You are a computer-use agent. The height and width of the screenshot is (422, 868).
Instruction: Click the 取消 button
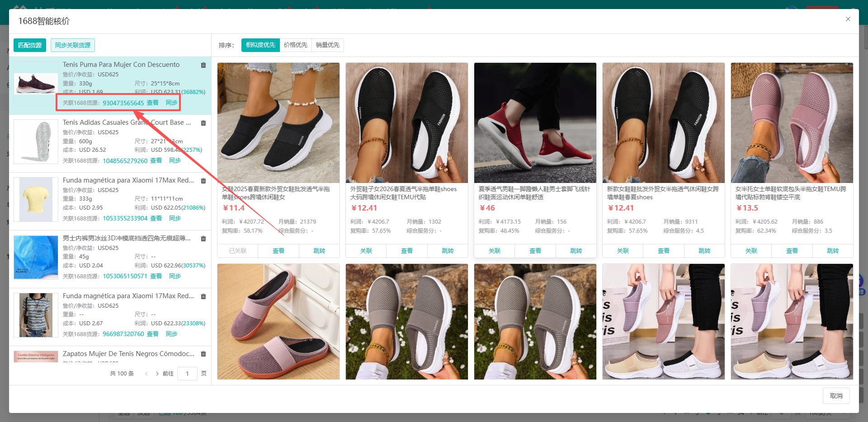point(836,396)
